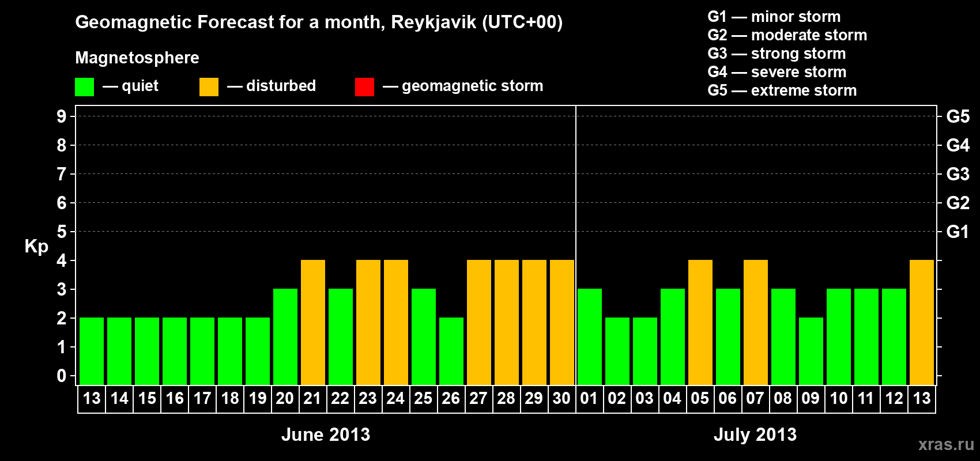Click the '9' value on Kp axis
Image resolution: width=980 pixels, height=461 pixels.
[62, 116]
